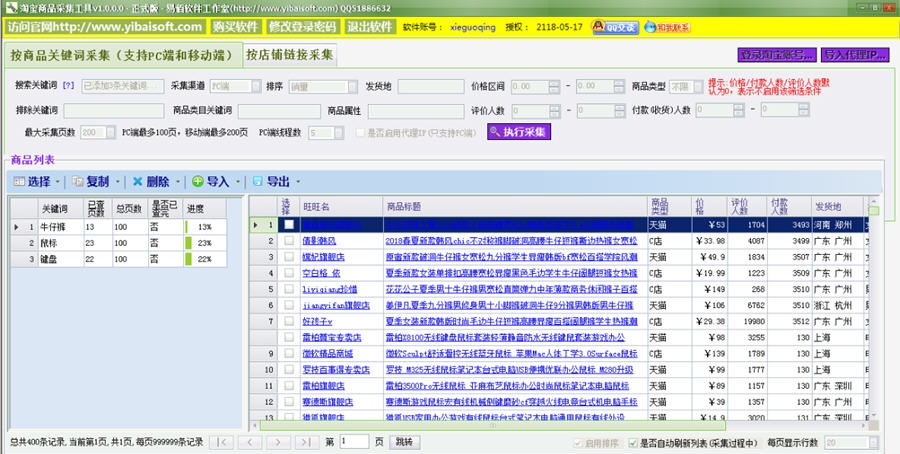
Task: Click the 13% progress bar for 牛仔裤
Action: click(x=205, y=227)
